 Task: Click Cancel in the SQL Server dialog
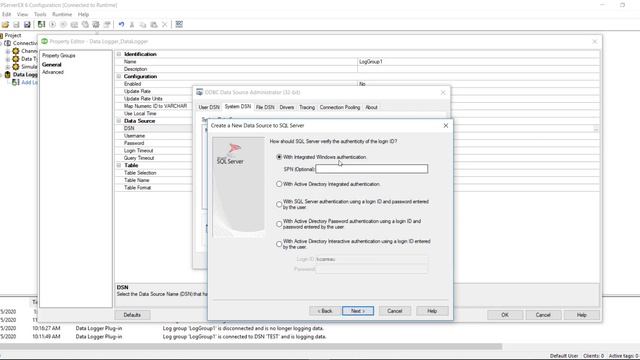pos(395,311)
